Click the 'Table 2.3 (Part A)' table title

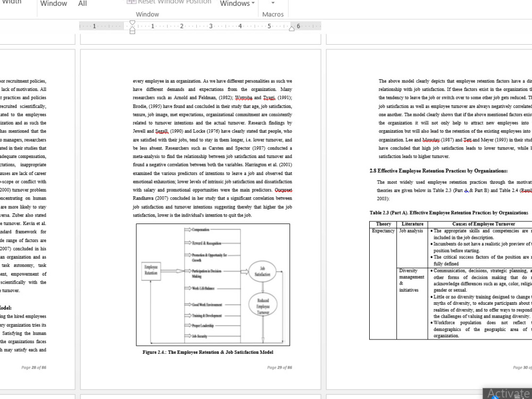tap(449, 213)
